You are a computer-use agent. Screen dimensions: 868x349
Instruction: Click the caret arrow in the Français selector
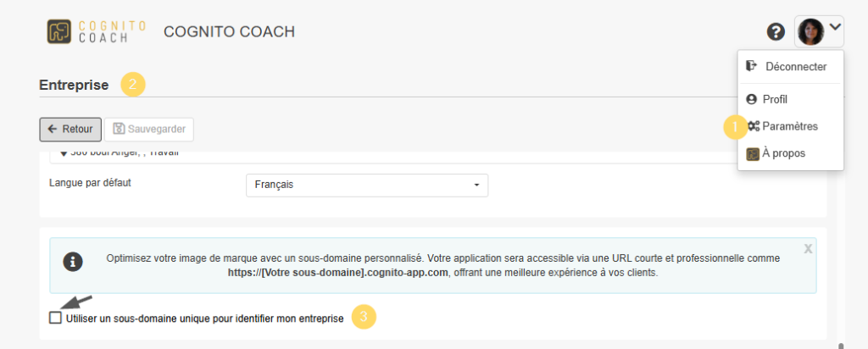click(x=476, y=185)
